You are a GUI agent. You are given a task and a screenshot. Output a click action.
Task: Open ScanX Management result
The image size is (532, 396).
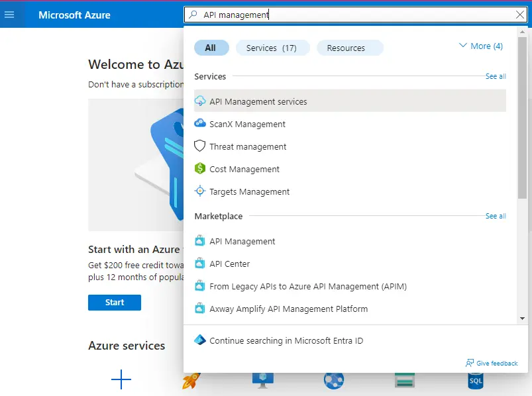coord(350,124)
